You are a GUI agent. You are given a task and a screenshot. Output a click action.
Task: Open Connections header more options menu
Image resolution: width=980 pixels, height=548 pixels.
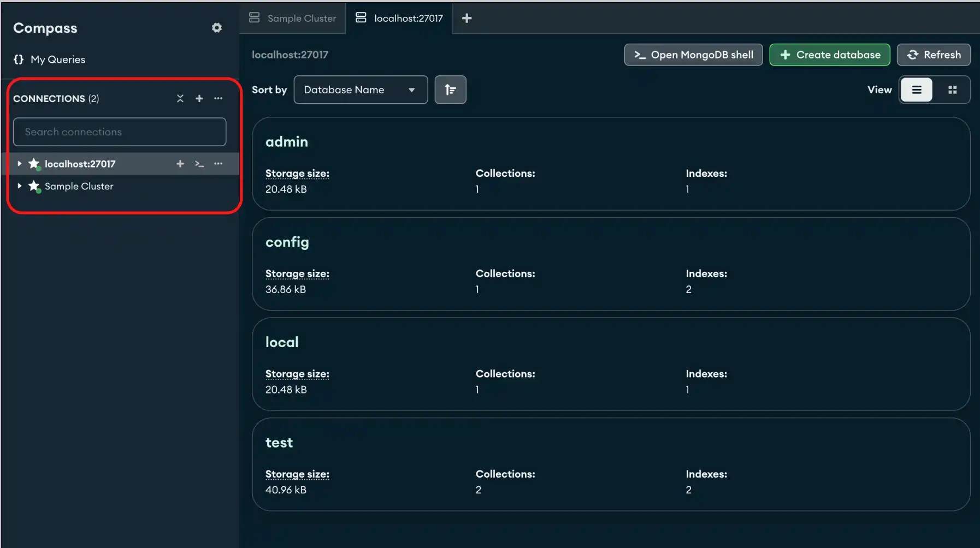pyautogui.click(x=219, y=98)
